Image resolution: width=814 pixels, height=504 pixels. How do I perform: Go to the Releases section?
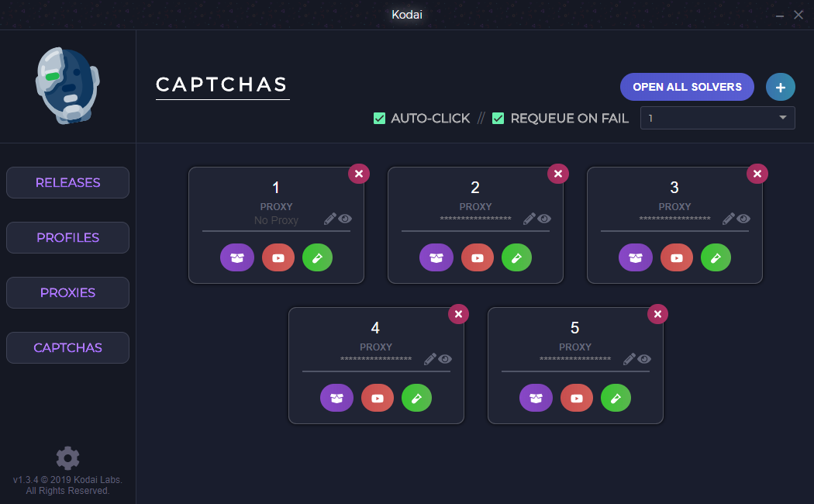coord(68,183)
